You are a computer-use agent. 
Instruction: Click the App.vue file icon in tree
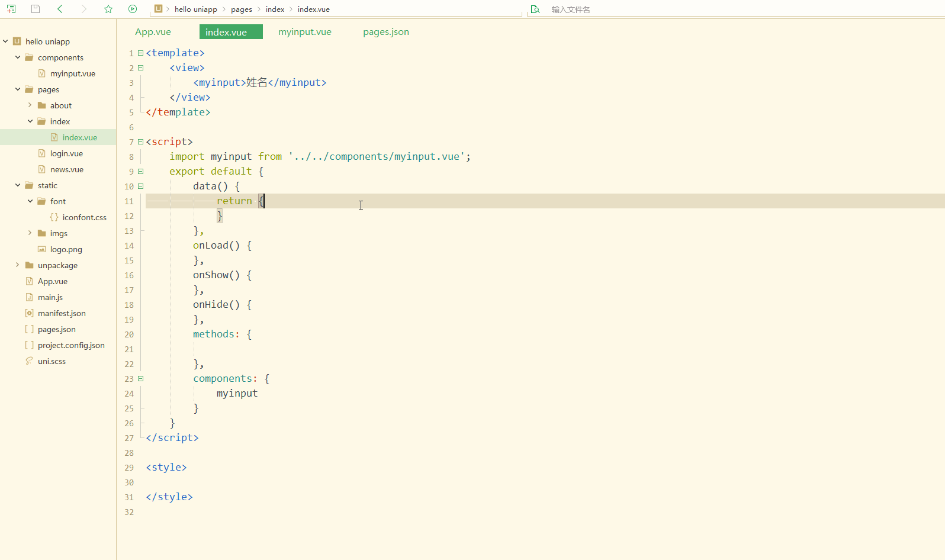(29, 281)
